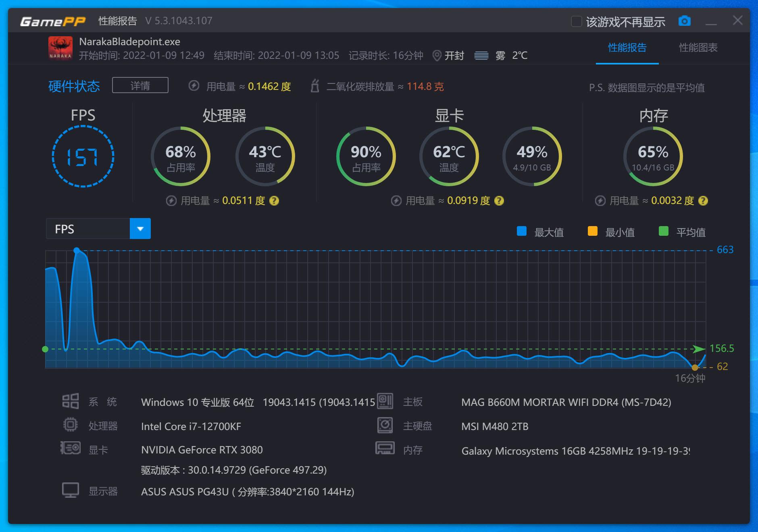Viewport: 758px width, 532px height.
Task: Click the CPU 68% usage gauge
Action: [181, 156]
